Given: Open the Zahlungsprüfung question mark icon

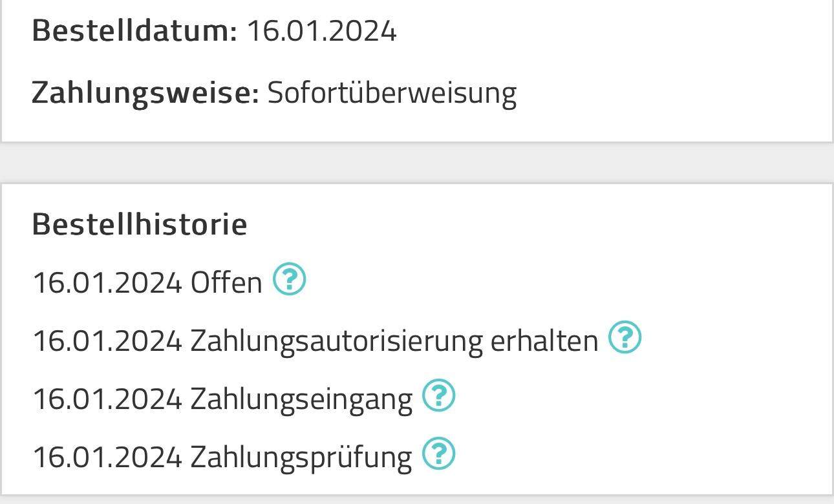Looking at the screenshot, I should 438,454.
